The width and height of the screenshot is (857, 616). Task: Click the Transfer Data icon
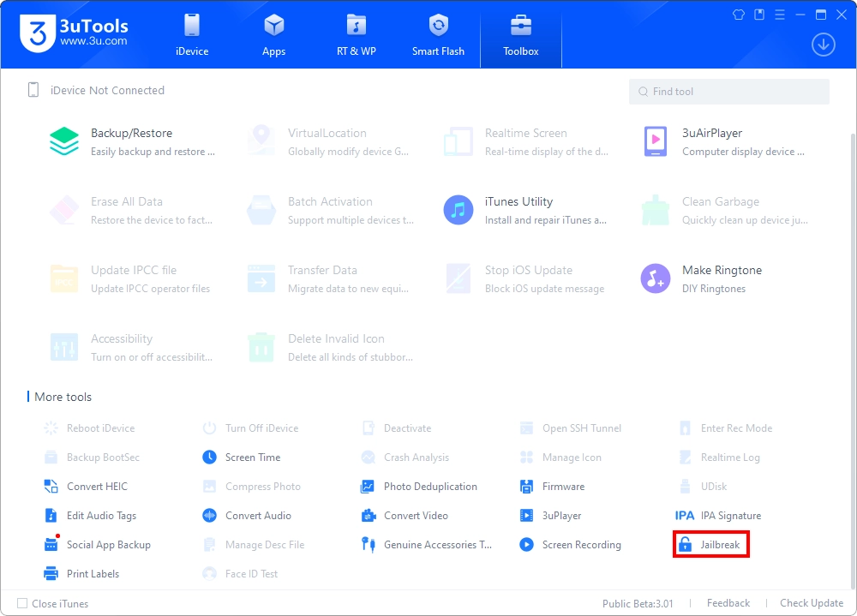click(261, 278)
